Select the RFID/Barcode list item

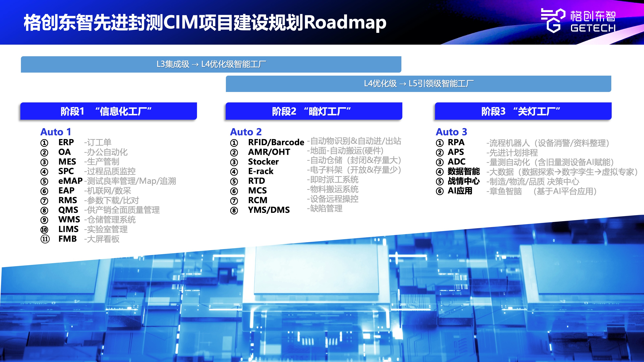click(x=276, y=142)
